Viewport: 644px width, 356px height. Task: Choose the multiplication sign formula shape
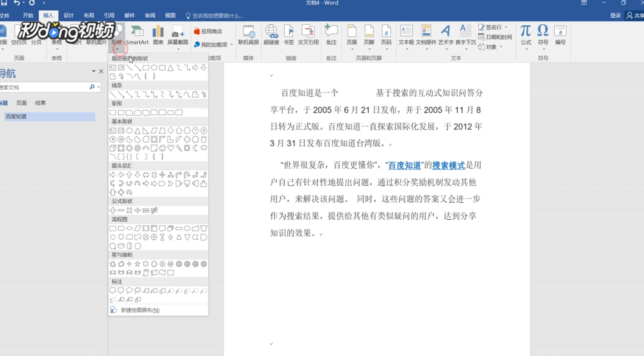tap(129, 210)
